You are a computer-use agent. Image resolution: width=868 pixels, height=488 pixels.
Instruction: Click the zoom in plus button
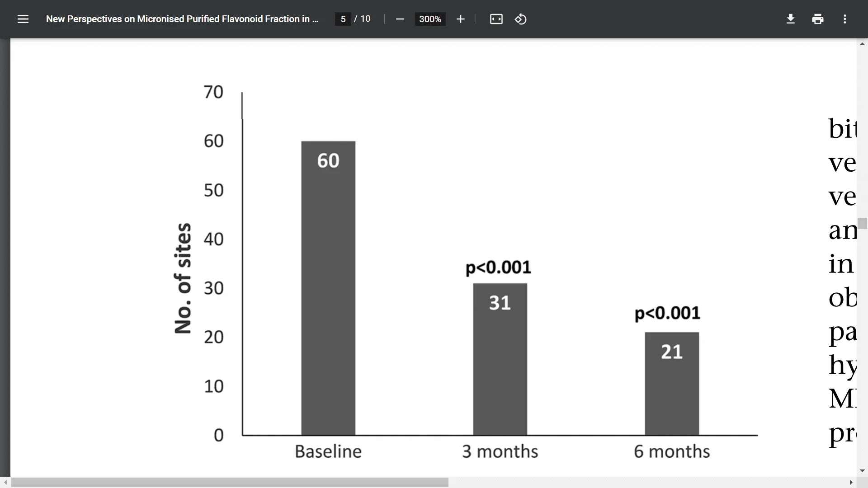[461, 19]
